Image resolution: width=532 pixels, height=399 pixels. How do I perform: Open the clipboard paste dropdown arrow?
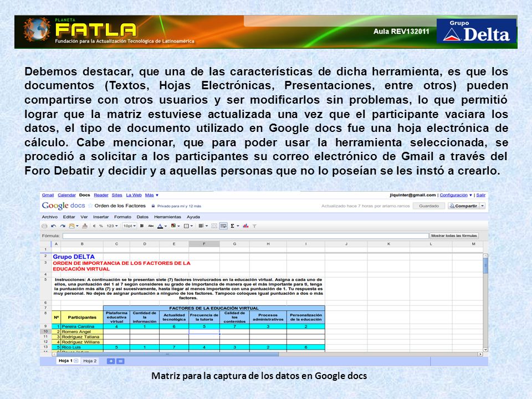point(78,226)
